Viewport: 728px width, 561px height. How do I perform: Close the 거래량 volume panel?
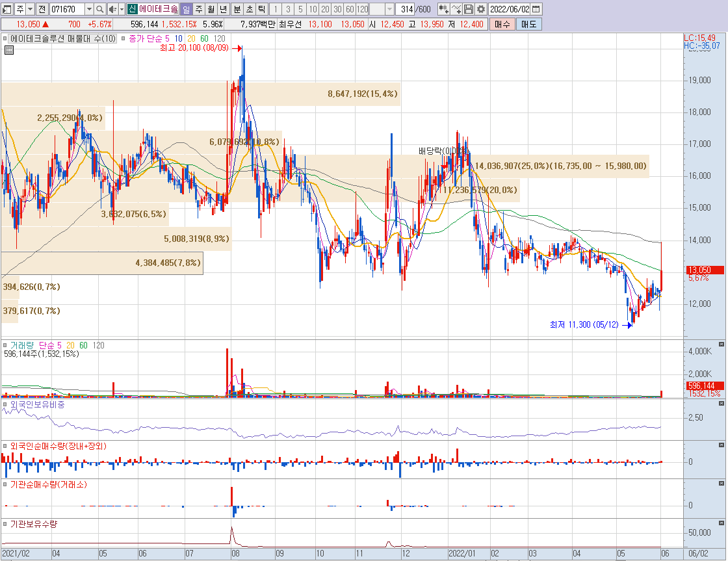(721, 344)
